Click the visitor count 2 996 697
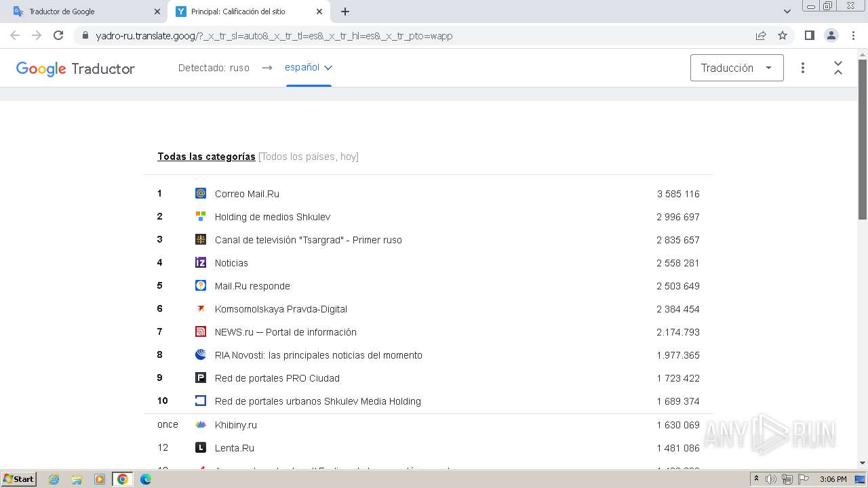 (x=678, y=217)
